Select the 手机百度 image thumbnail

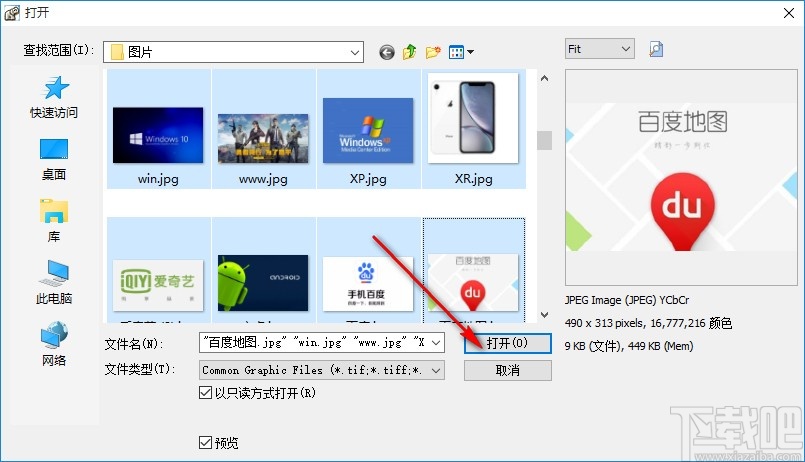coord(368,284)
